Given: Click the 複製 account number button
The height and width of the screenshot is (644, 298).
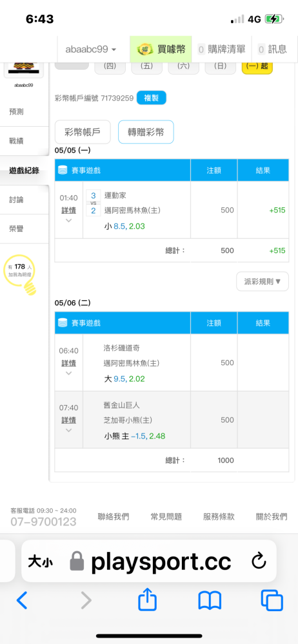Looking at the screenshot, I should click(x=151, y=98).
